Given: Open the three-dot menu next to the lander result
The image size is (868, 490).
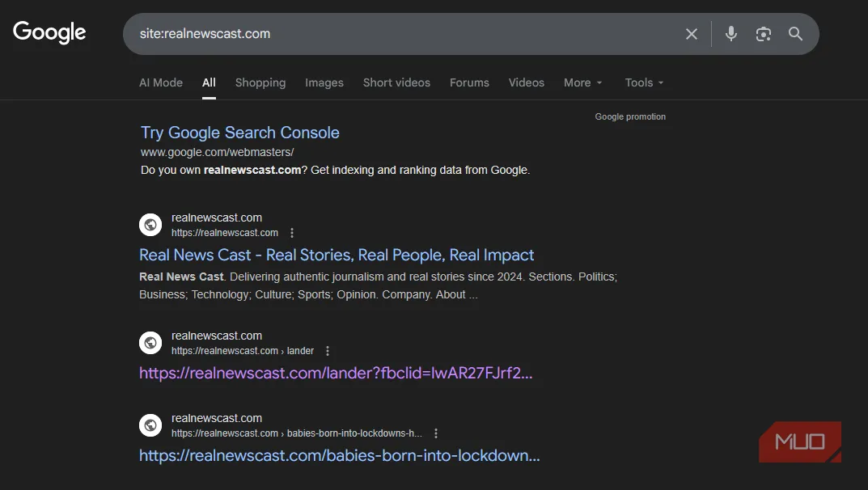Looking at the screenshot, I should click(x=328, y=350).
